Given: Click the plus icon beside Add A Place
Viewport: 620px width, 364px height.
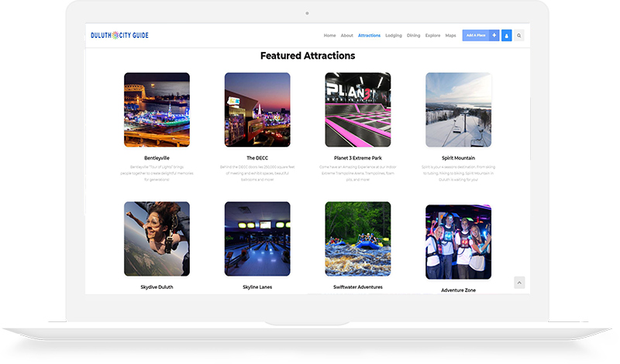Looking at the screenshot, I should [x=494, y=35].
